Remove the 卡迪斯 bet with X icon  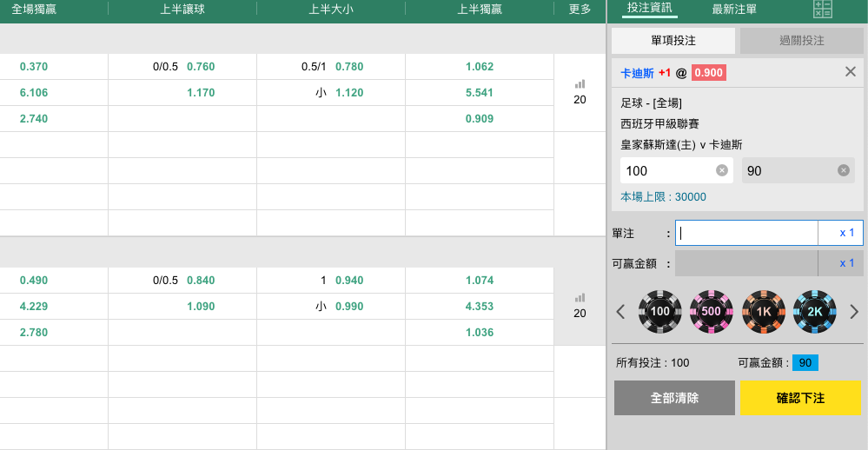[x=851, y=72]
